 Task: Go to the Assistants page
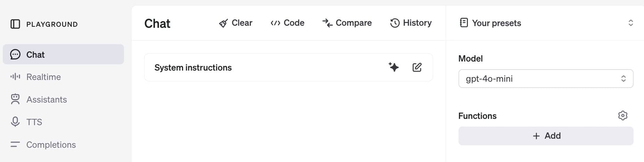point(47,99)
